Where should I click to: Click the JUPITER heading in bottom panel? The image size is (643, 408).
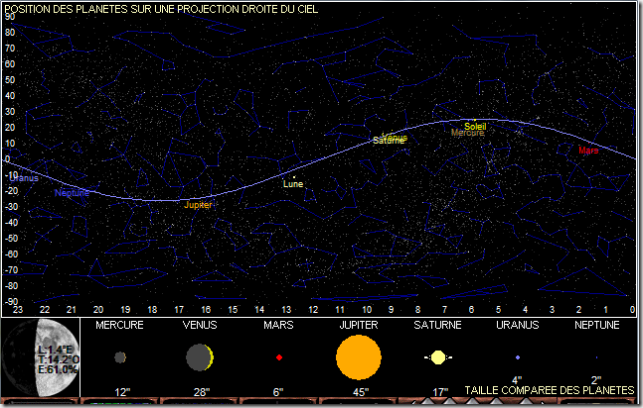coord(358,325)
